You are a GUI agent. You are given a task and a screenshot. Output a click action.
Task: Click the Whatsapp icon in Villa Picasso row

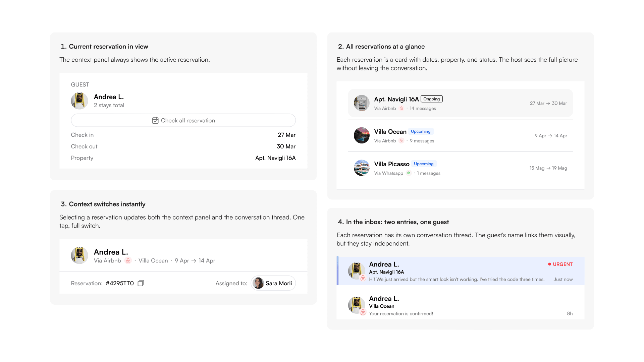[409, 173]
